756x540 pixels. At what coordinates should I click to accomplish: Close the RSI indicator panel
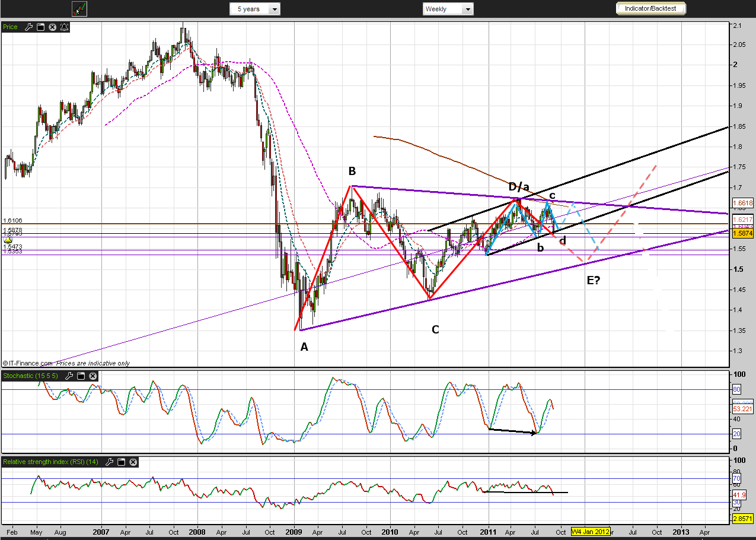point(133,462)
